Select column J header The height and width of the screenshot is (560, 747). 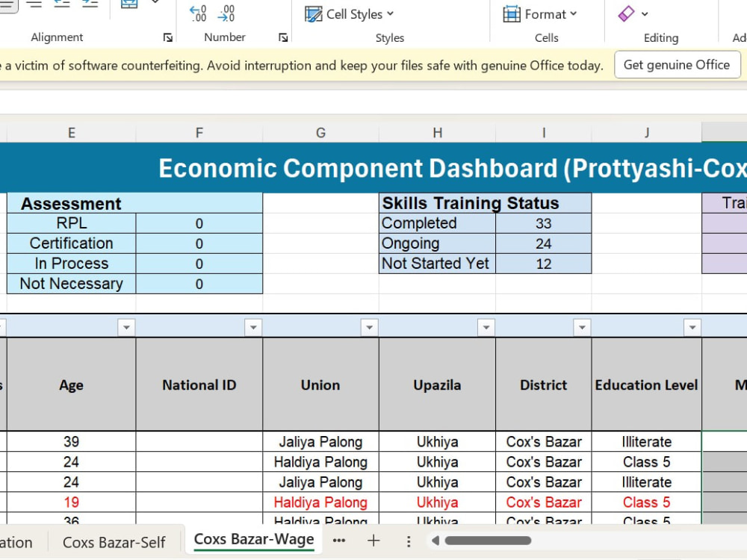point(646,133)
